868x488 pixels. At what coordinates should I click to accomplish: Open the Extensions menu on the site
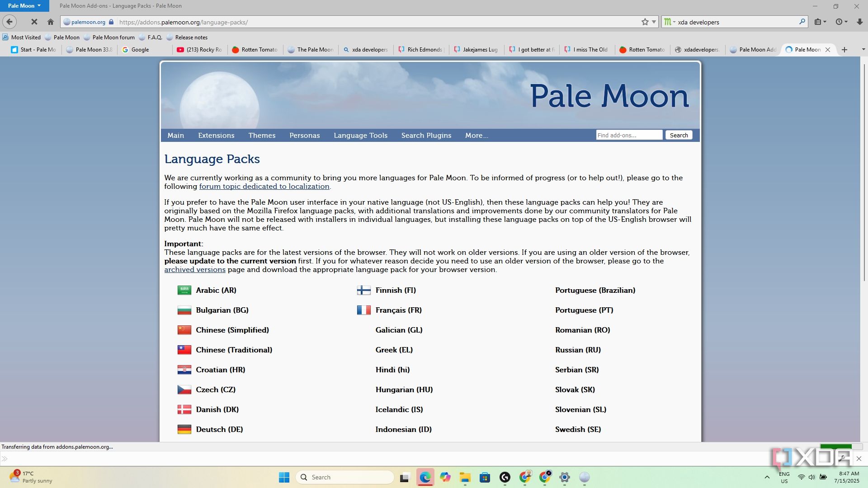(x=216, y=136)
